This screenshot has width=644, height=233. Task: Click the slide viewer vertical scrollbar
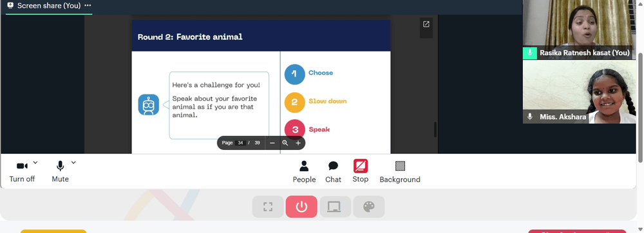pos(435,129)
